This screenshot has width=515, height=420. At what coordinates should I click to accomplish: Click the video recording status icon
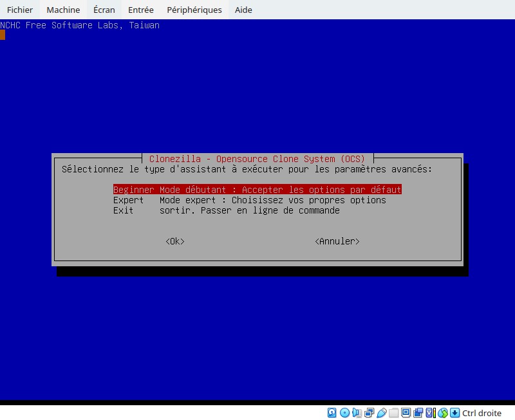click(x=418, y=413)
